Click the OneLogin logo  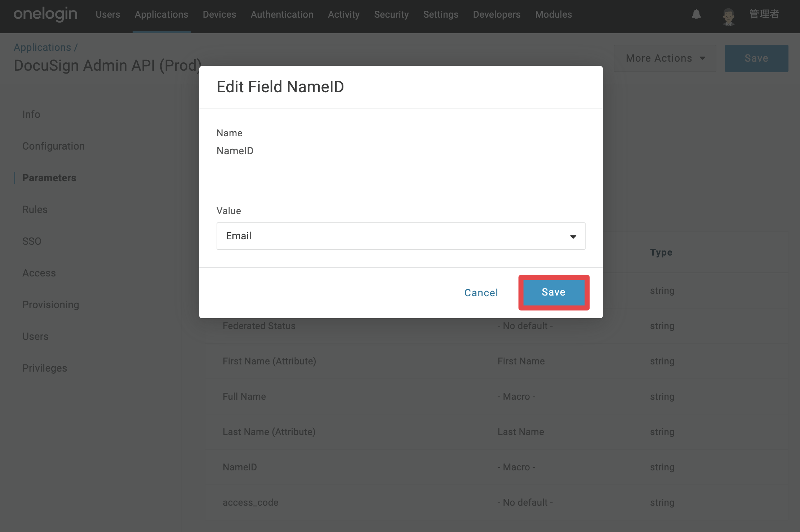coord(45,14)
